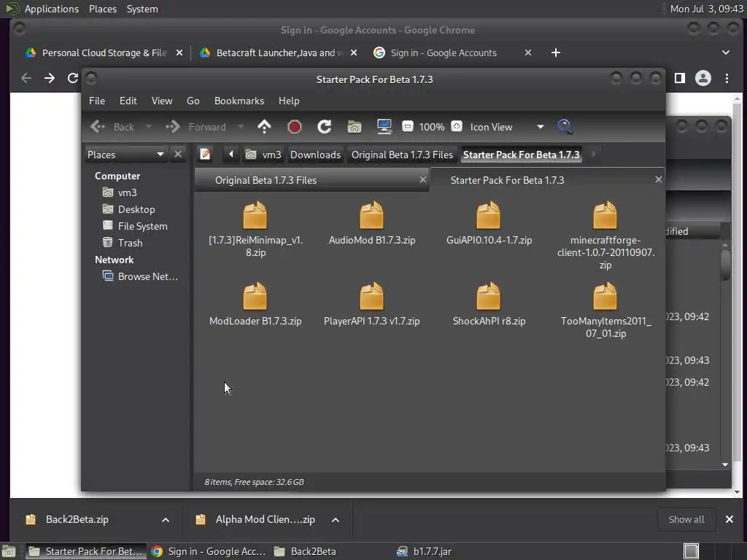The height and width of the screenshot is (560, 747).
Task: Close the Starter Pack For Beta 1.7.3 file tab
Action: pyautogui.click(x=659, y=179)
